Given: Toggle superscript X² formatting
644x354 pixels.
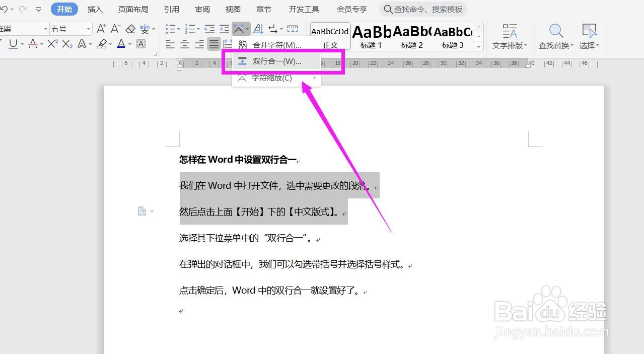Looking at the screenshot, I should click(52, 44).
